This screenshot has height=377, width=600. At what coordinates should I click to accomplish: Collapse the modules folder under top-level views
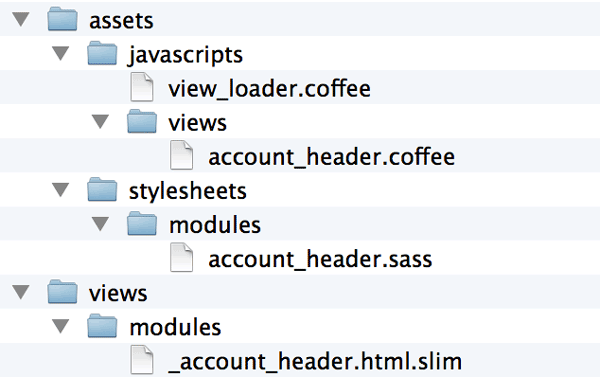coord(61,326)
